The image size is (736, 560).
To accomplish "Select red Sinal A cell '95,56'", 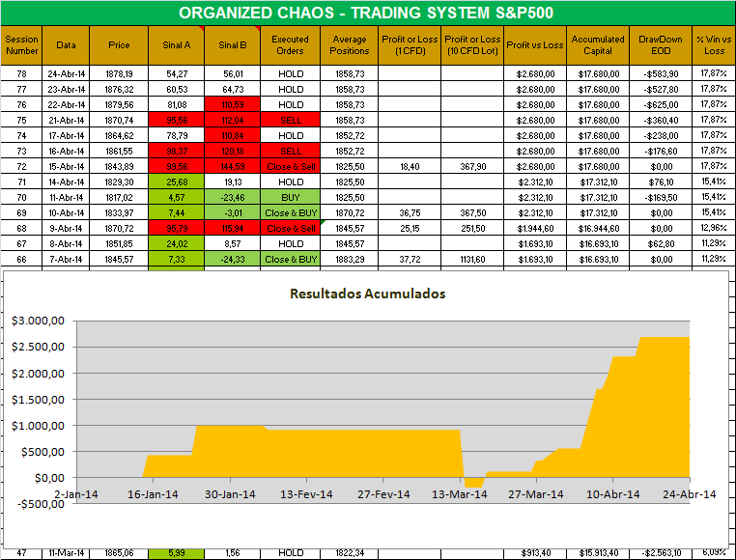I will tap(177, 120).
